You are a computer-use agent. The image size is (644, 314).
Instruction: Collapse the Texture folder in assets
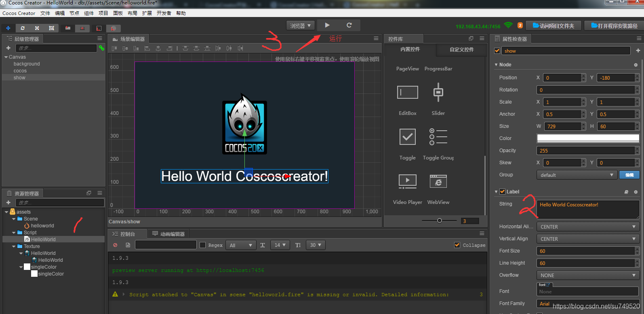coord(14,246)
